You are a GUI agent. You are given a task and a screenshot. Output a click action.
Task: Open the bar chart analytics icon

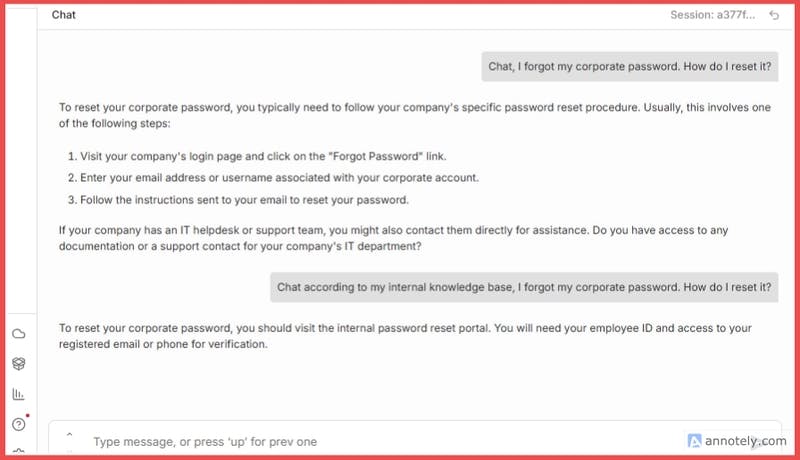(x=18, y=394)
